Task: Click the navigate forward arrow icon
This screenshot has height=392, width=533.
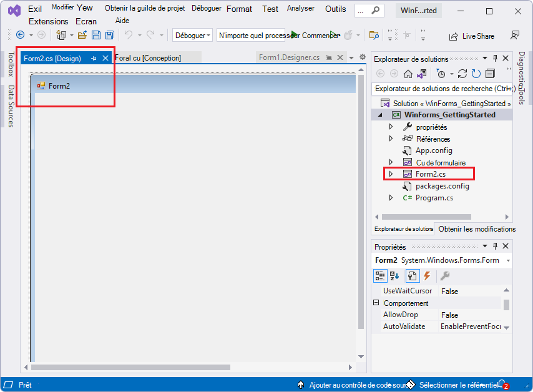Action: coord(41,35)
